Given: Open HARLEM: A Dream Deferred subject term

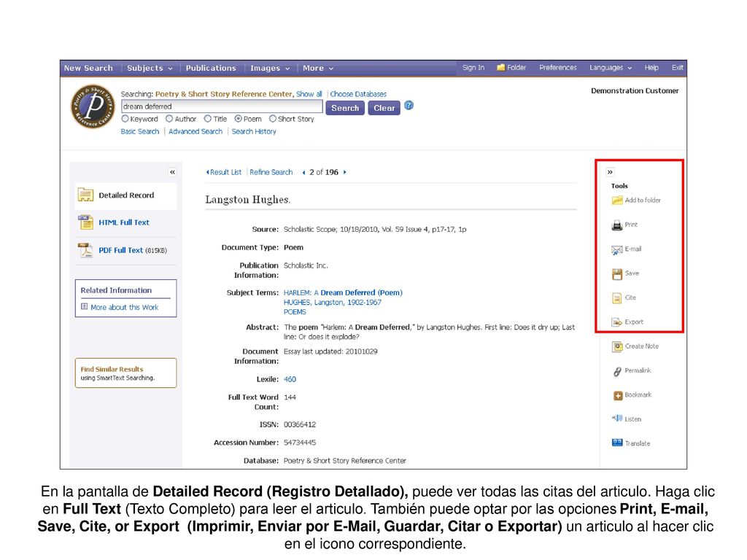Looking at the screenshot, I should [x=343, y=293].
